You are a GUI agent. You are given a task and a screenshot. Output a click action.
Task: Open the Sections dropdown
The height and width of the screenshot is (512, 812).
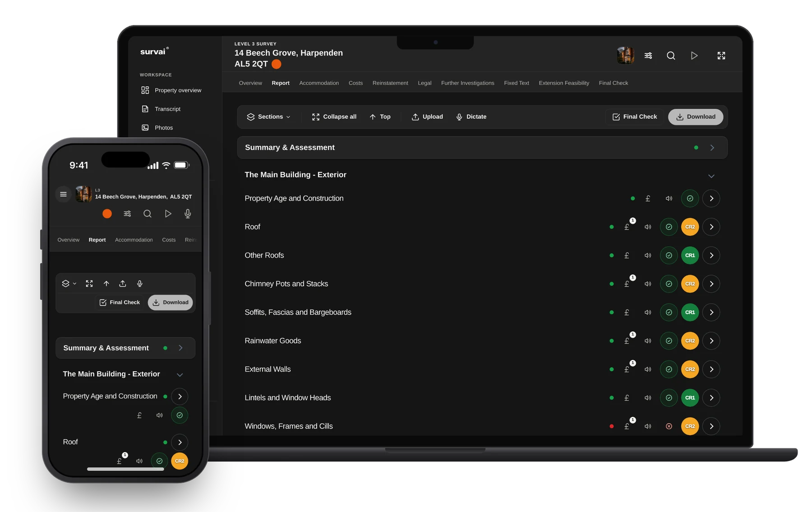point(269,117)
